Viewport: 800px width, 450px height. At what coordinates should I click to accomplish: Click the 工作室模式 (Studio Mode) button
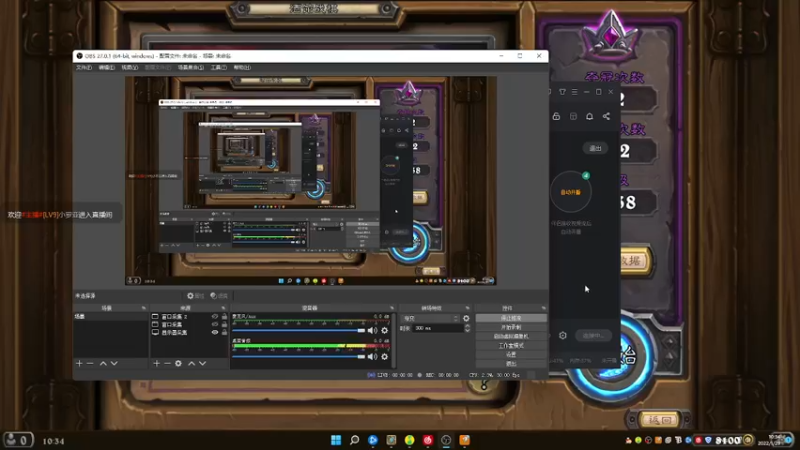point(511,345)
